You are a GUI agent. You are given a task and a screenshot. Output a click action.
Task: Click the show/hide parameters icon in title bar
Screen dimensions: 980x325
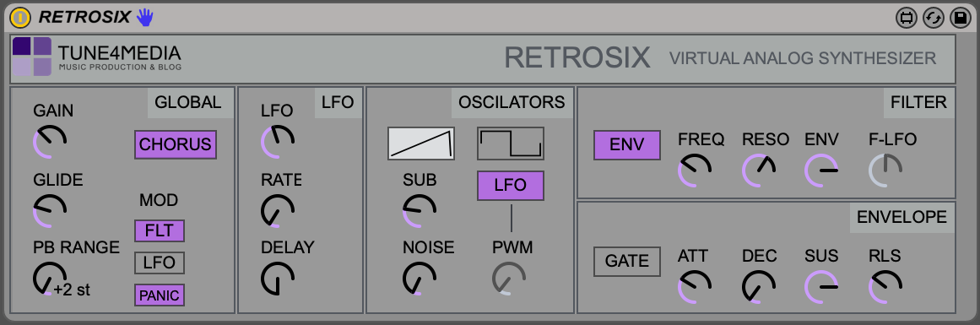907,18
